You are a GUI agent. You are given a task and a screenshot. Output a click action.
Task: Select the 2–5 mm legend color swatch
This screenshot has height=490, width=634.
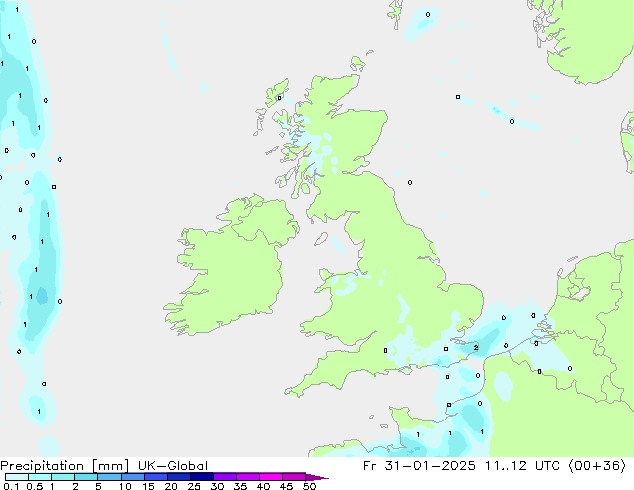[86, 477]
